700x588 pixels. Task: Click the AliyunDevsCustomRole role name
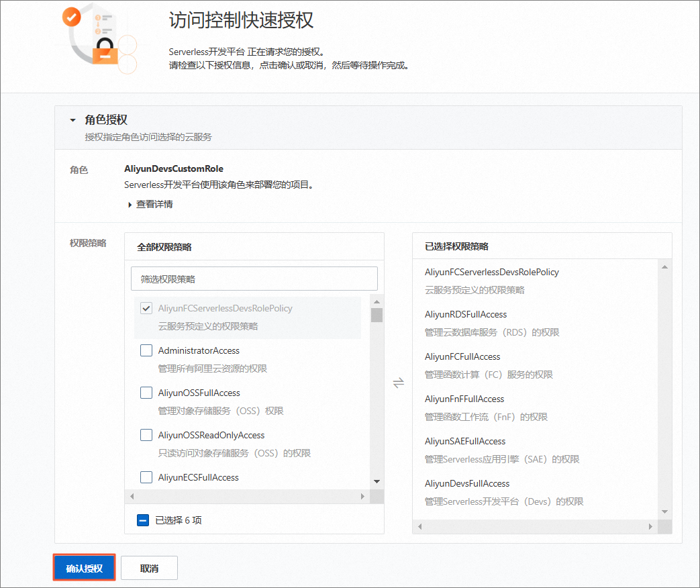tap(174, 168)
